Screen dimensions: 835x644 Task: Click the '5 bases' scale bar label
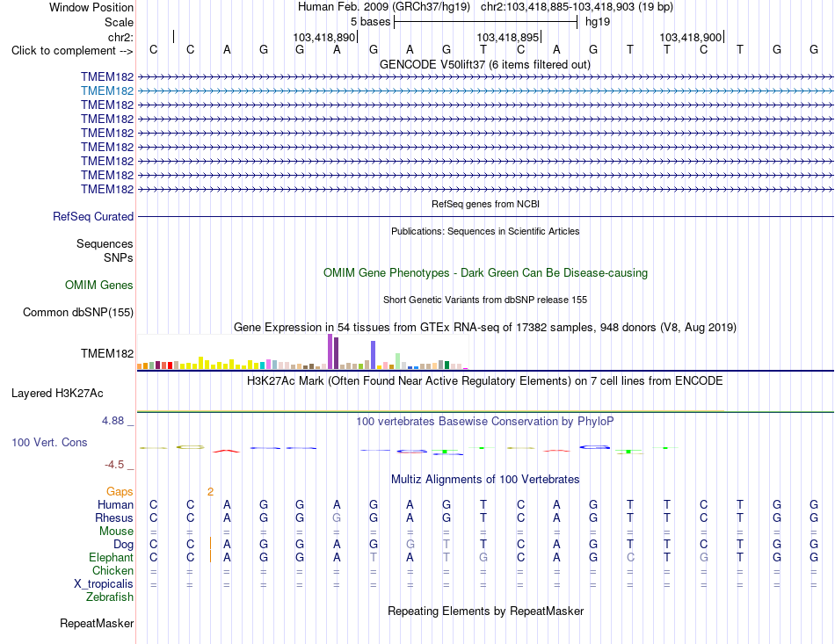click(371, 22)
